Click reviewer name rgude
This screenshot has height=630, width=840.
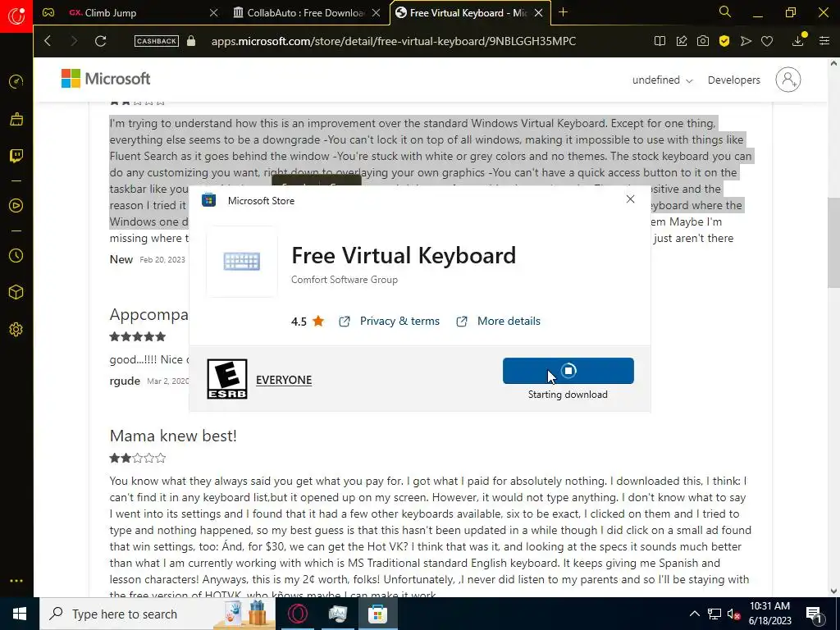click(x=125, y=381)
